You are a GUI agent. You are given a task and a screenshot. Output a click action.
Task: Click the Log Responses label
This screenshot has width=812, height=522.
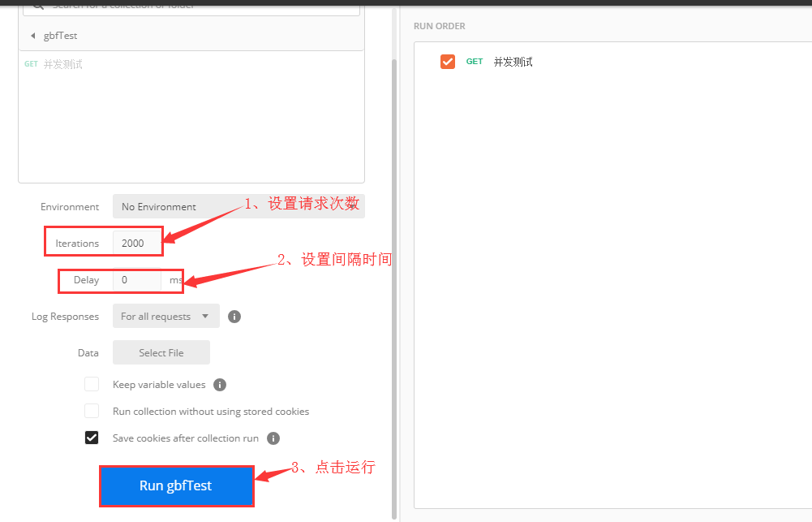[x=65, y=317]
